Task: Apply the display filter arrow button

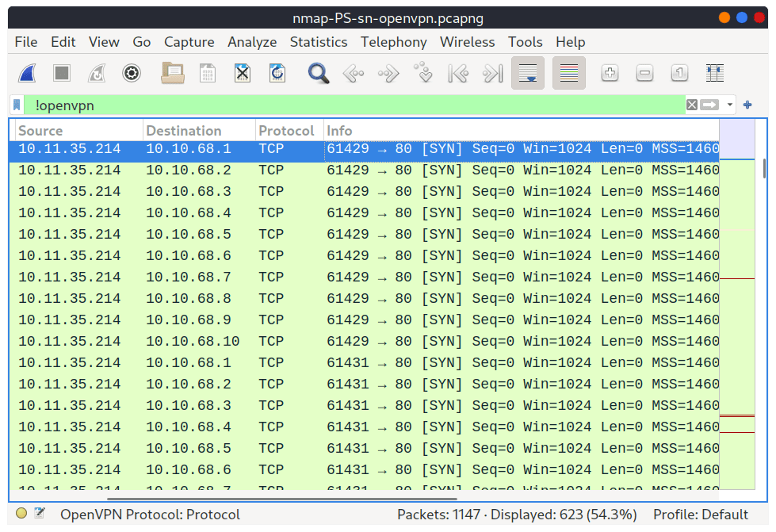Action: [x=709, y=105]
